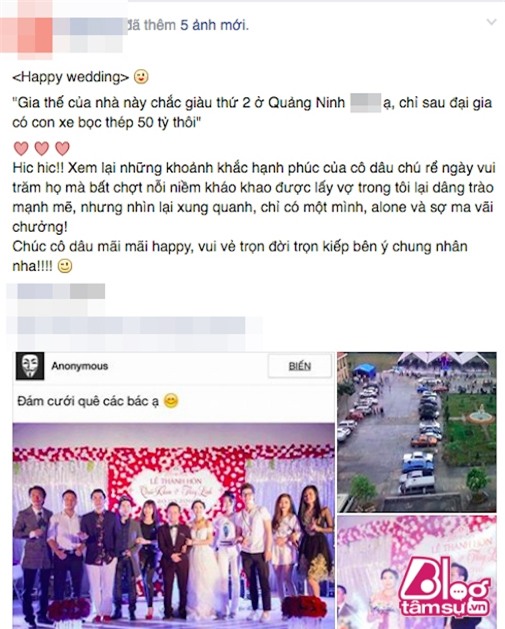
Task: Open the short blurred link below the post text
Action: coord(56,291)
